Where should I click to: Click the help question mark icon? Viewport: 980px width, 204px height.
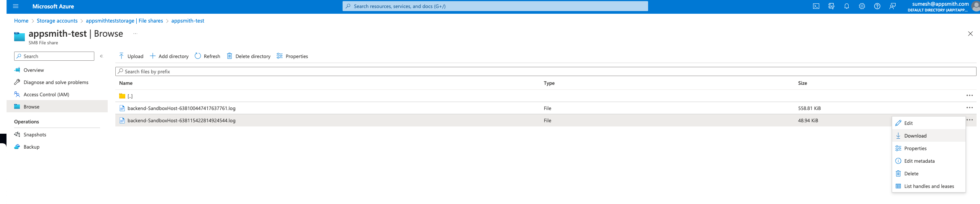(x=877, y=6)
